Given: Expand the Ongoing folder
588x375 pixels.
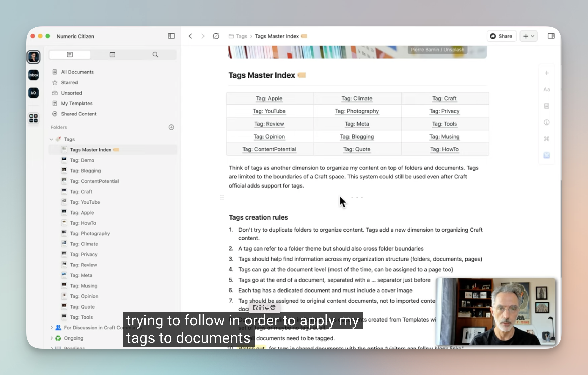Looking at the screenshot, I should click(51, 338).
